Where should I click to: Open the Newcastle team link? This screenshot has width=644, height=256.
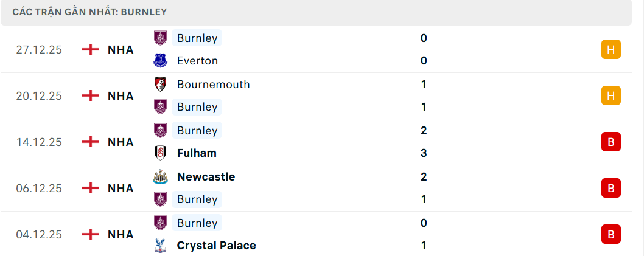(206, 177)
